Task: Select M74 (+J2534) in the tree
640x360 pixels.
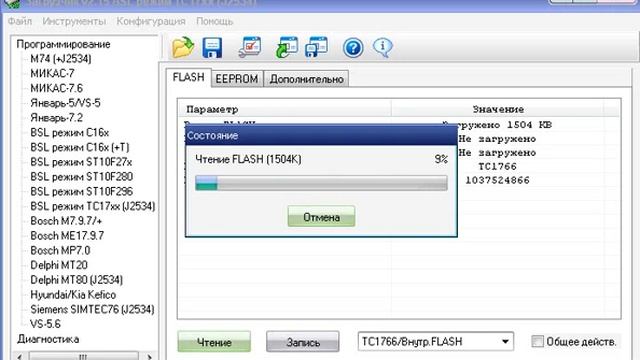Action: 61,59
